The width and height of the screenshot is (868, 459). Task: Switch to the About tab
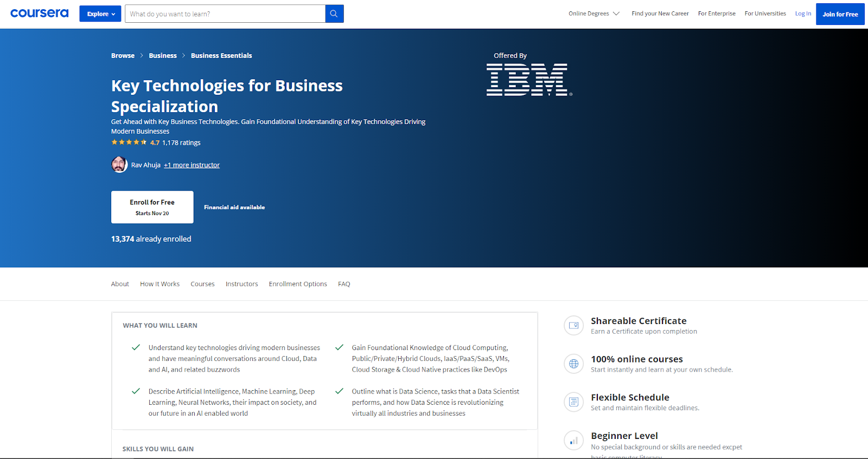tap(120, 284)
